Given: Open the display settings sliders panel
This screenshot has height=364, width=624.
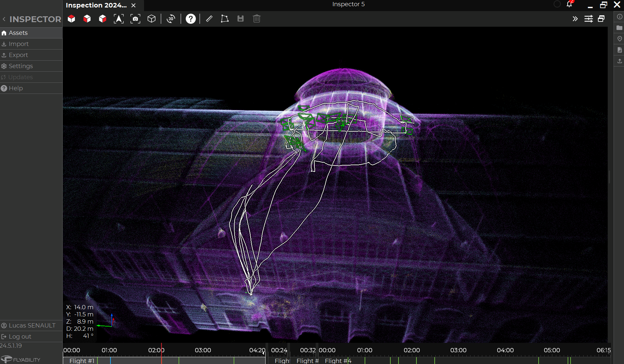Looking at the screenshot, I should pos(588,19).
